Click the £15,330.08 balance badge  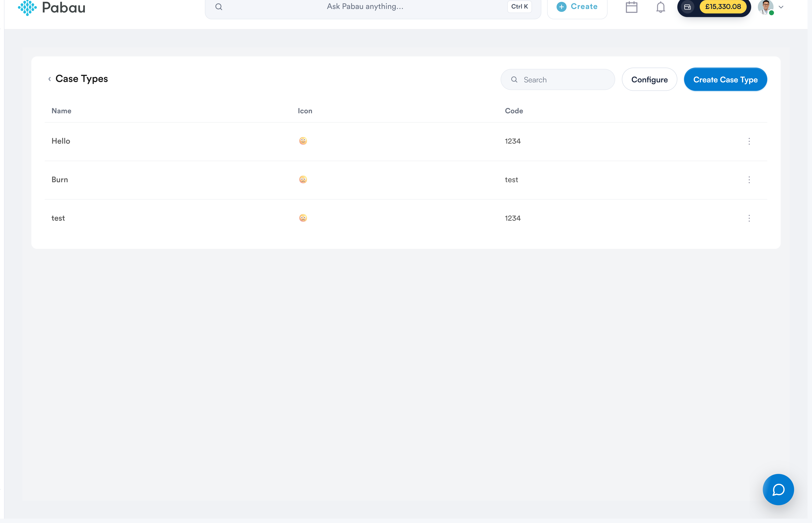[x=723, y=7]
